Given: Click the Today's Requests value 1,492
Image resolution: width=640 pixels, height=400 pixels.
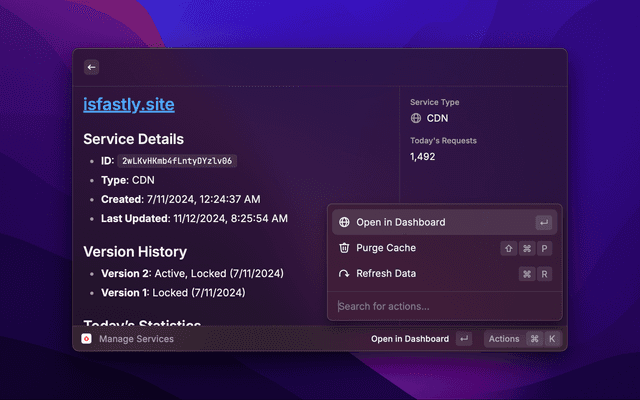Looking at the screenshot, I should (x=422, y=157).
